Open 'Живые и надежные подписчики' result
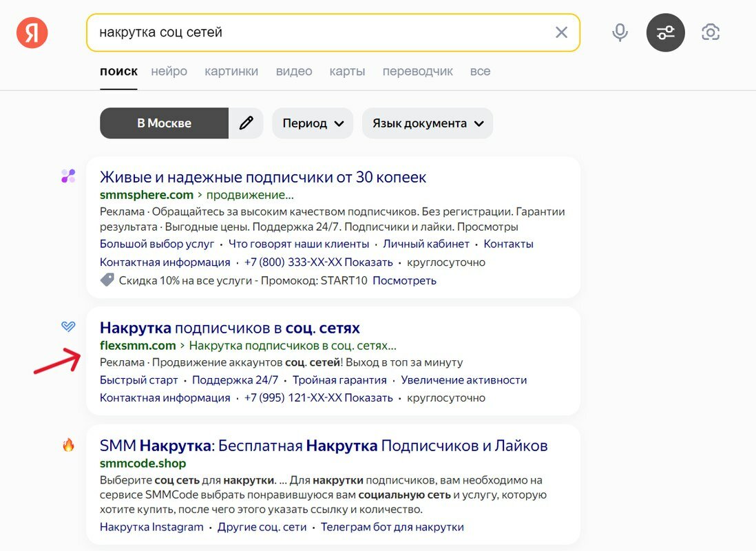Viewport: 756px width, 551px height. coord(263,177)
